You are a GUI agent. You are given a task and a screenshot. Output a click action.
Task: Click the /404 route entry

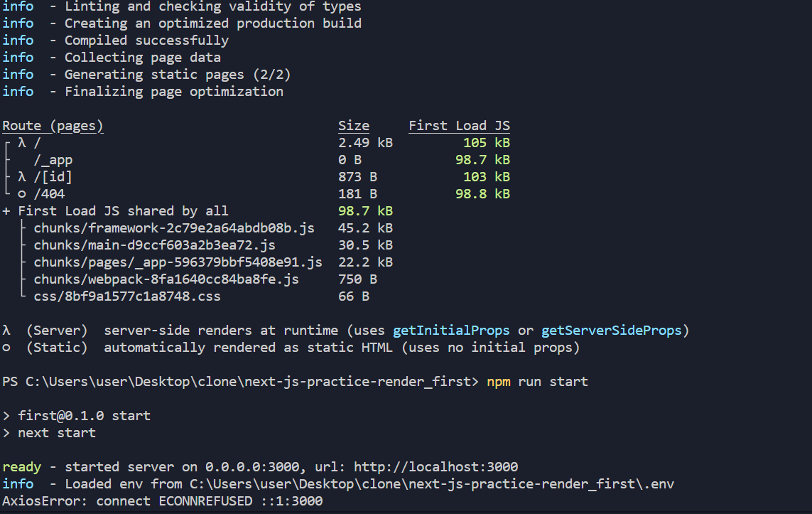point(49,194)
